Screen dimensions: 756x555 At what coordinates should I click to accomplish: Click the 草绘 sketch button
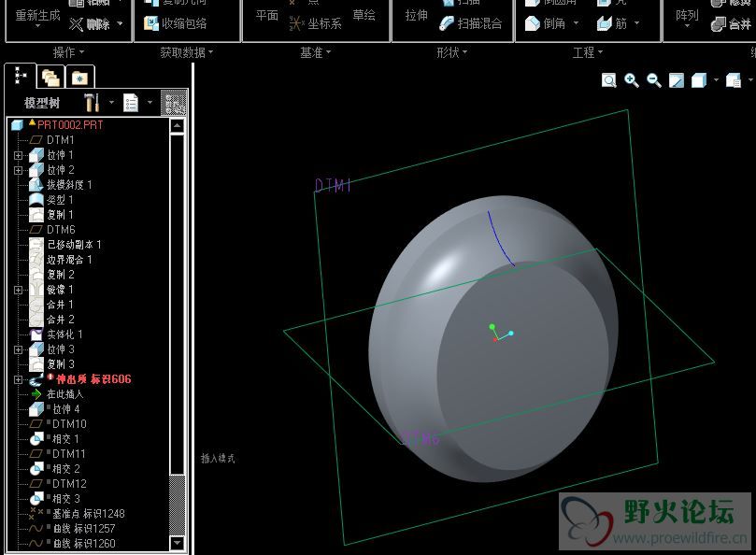364,16
